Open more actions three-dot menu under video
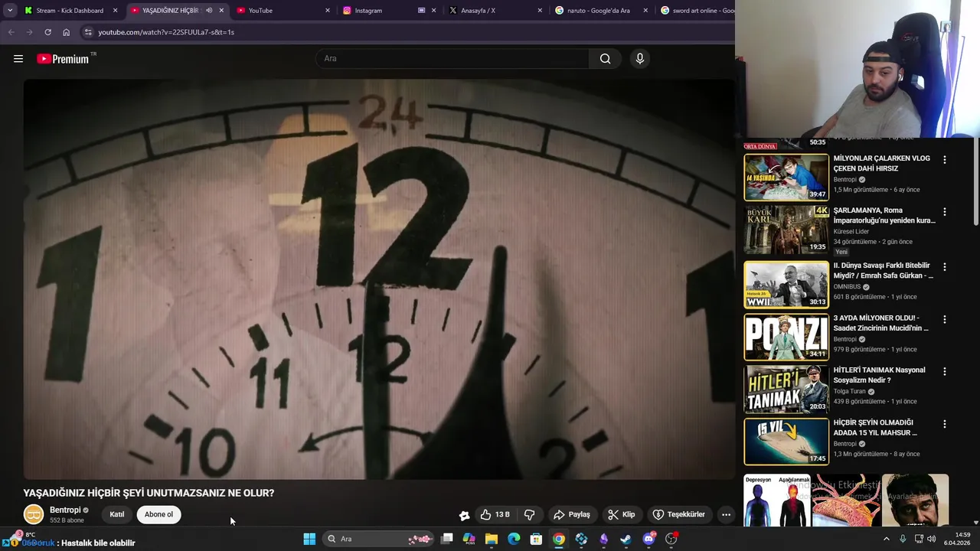 (726, 514)
